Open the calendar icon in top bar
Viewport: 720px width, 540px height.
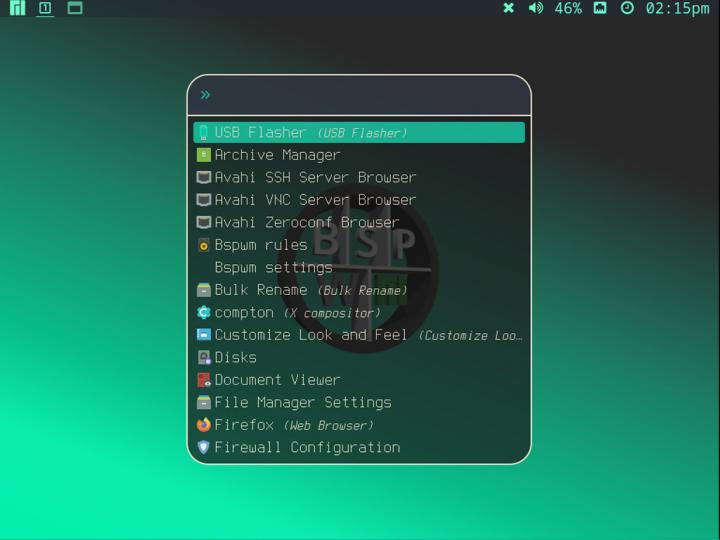(600, 8)
